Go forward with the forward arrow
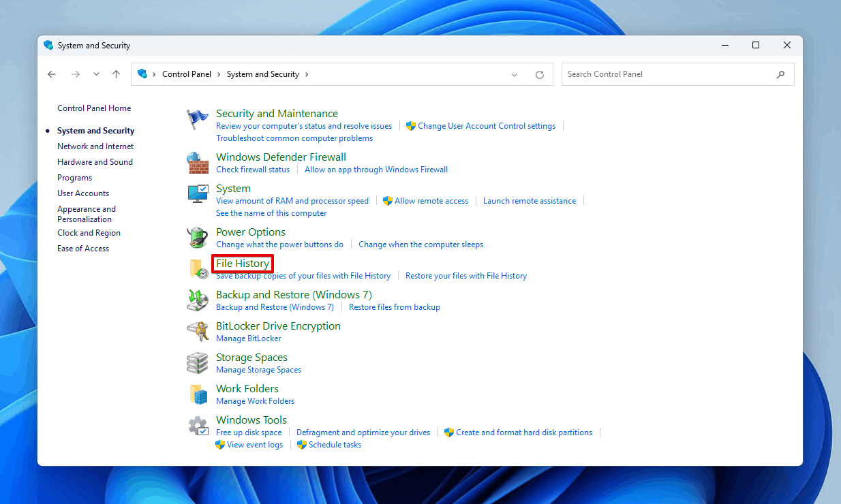 pyautogui.click(x=76, y=74)
